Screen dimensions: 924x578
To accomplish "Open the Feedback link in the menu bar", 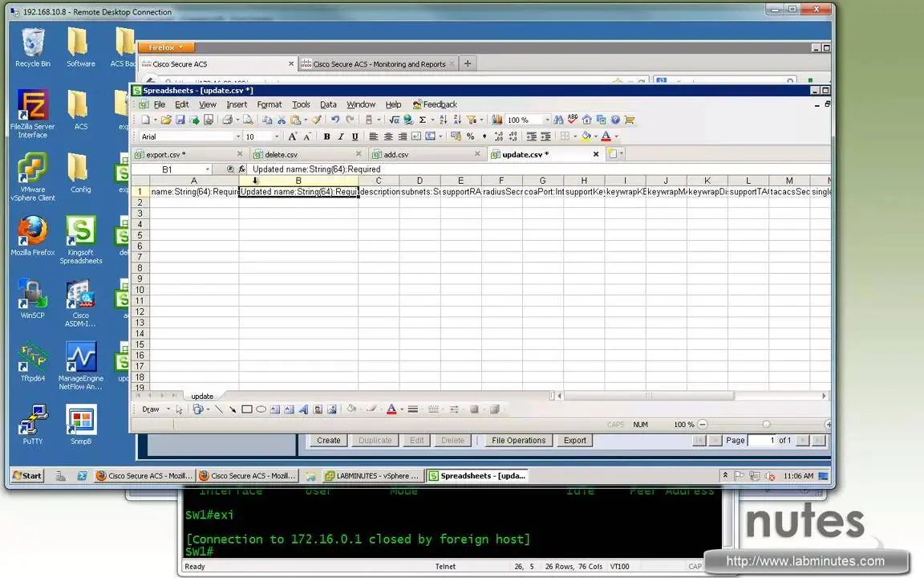I will pyautogui.click(x=435, y=104).
